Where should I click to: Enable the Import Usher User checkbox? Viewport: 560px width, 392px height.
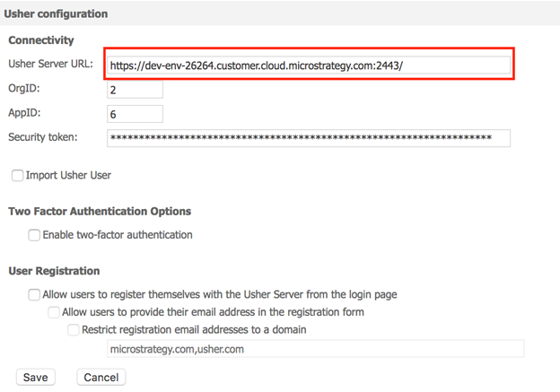point(17,175)
